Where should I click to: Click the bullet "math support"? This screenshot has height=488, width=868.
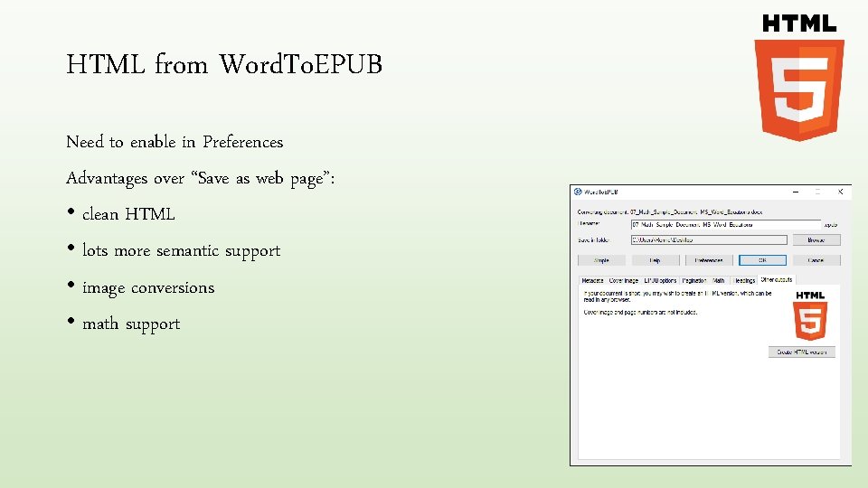(131, 324)
